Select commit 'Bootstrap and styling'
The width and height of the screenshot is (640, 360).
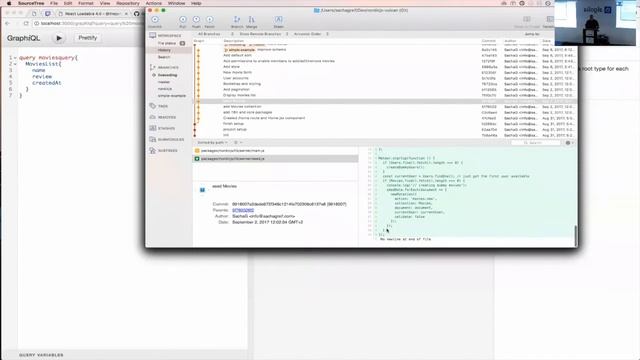[385, 84]
